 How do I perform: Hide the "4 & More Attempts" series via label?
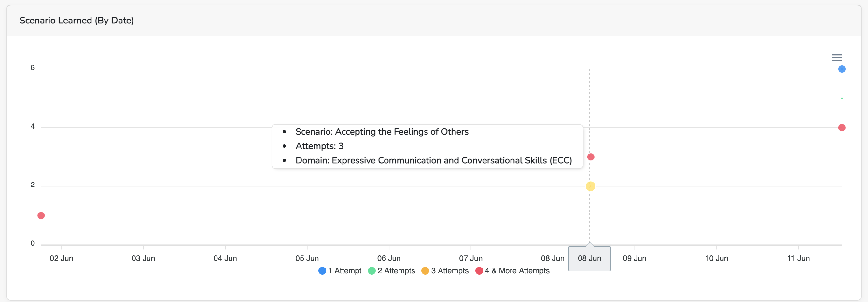tap(517, 271)
